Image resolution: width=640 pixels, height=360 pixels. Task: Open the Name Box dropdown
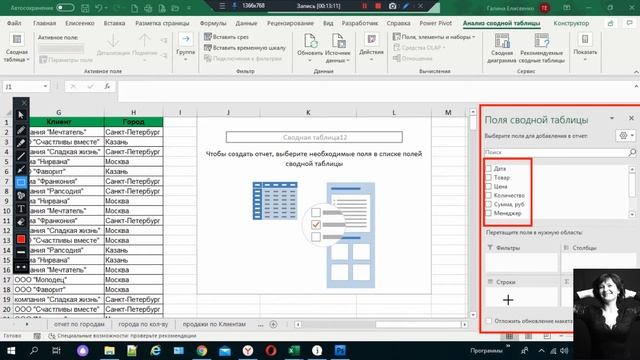click(45, 87)
